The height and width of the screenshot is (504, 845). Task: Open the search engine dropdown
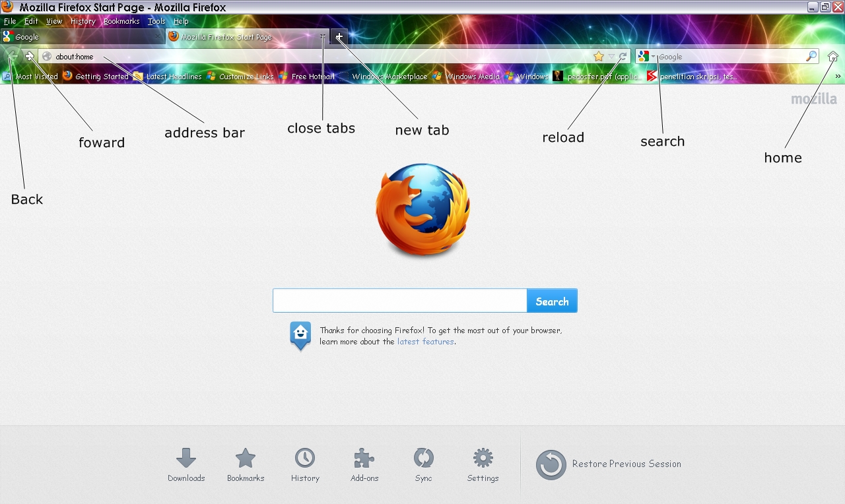point(652,57)
